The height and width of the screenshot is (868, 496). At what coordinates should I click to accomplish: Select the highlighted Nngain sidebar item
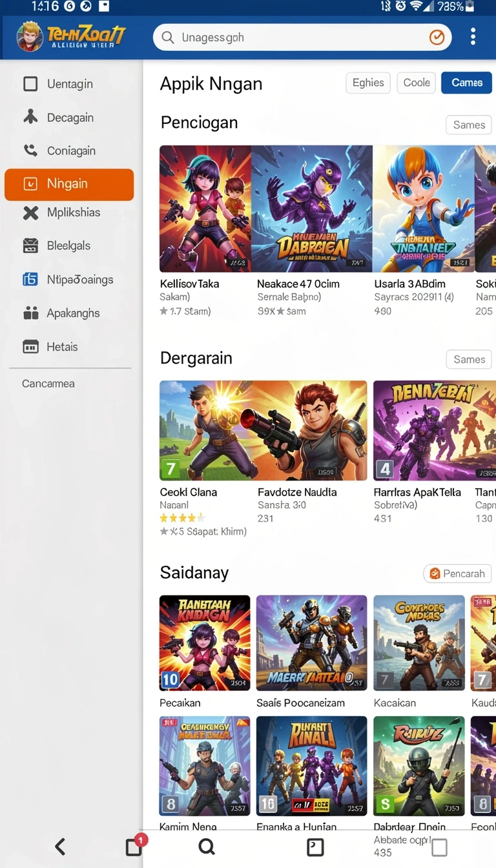(69, 185)
